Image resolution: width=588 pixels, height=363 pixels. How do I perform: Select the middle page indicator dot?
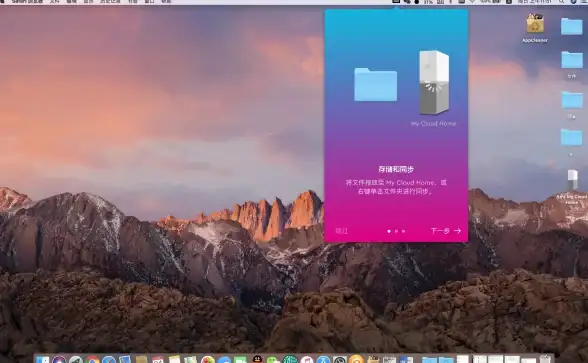396,231
